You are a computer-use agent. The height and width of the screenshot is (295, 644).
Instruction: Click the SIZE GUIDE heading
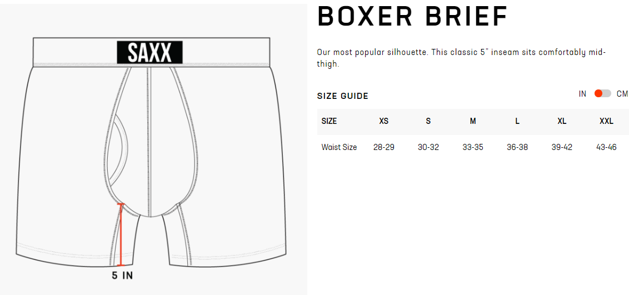pos(342,96)
